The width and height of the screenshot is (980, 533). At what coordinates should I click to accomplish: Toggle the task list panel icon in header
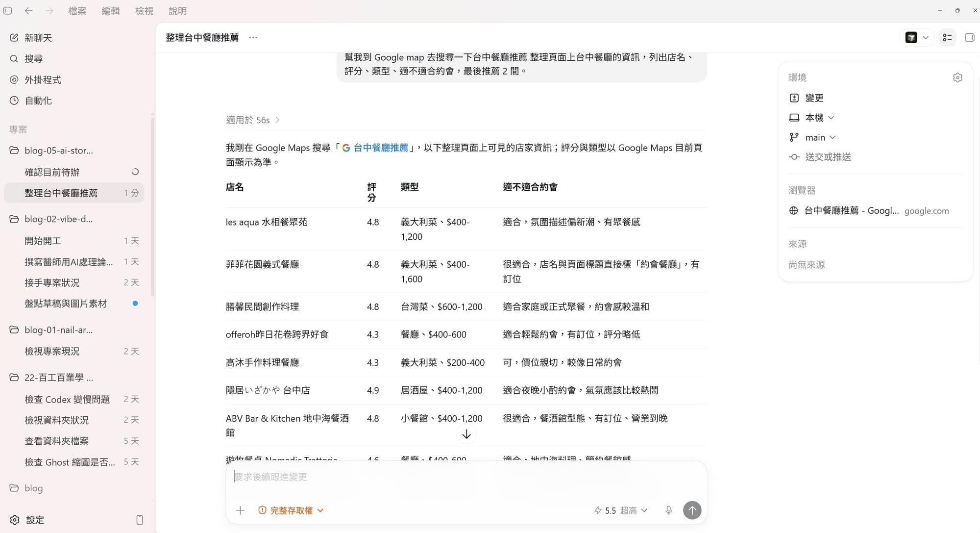[x=948, y=38]
